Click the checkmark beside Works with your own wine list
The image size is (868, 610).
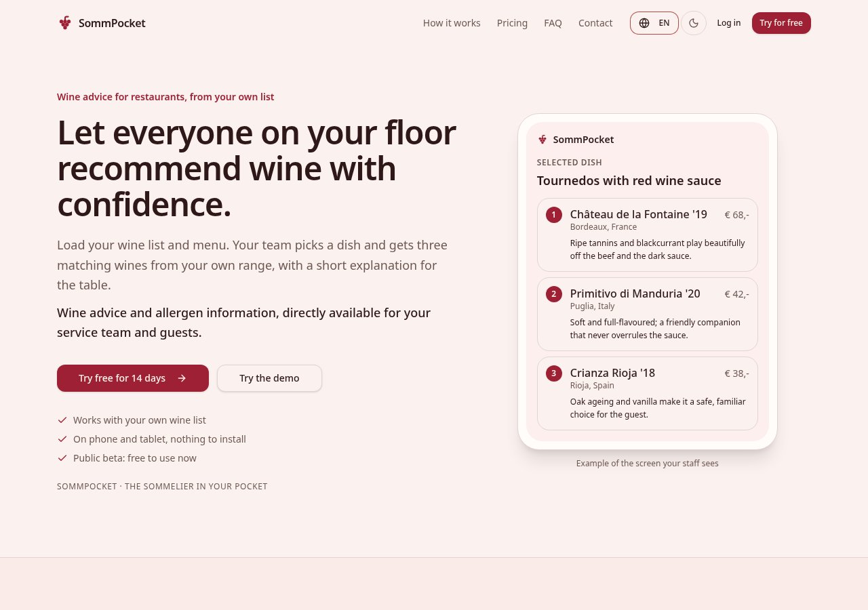pos(62,420)
